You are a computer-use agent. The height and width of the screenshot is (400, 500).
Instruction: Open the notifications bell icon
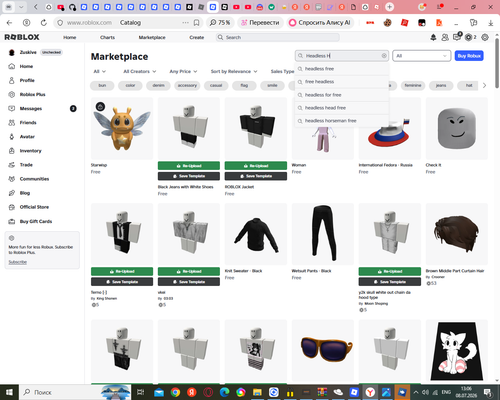click(433, 37)
